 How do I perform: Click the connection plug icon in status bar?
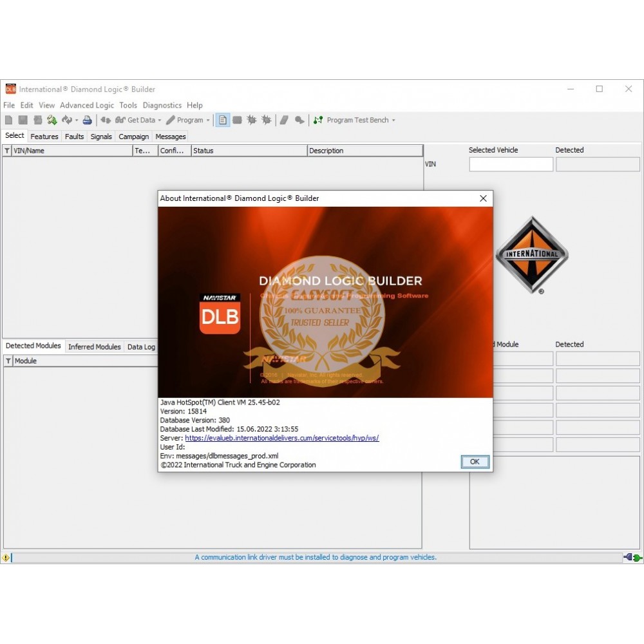(x=633, y=557)
